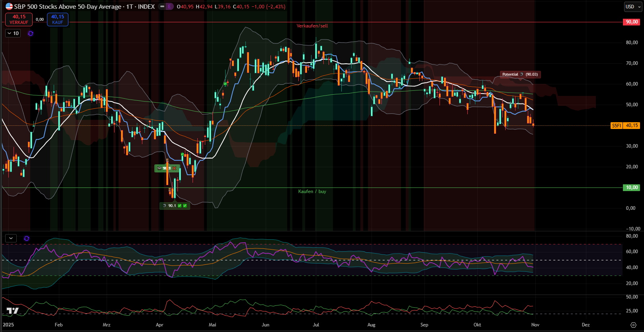Expand the indicator list showing 10
This screenshot has width=644, height=332.
(x=13, y=33)
